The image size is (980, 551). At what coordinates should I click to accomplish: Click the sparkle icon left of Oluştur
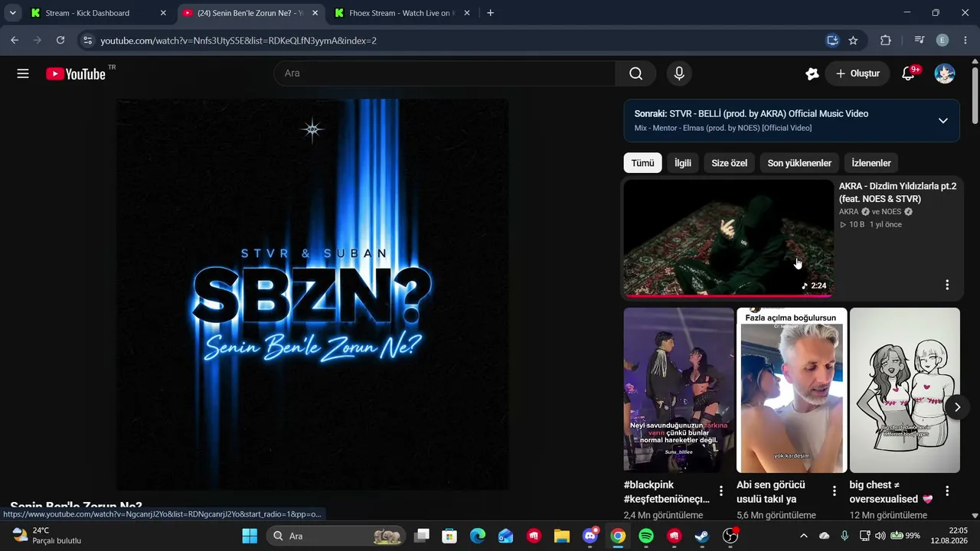tap(812, 73)
